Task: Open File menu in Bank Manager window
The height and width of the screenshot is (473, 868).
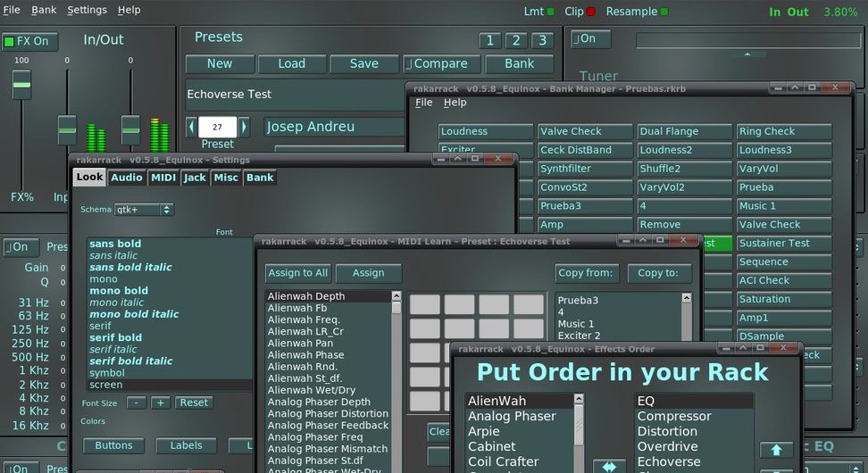Action: 424,103
